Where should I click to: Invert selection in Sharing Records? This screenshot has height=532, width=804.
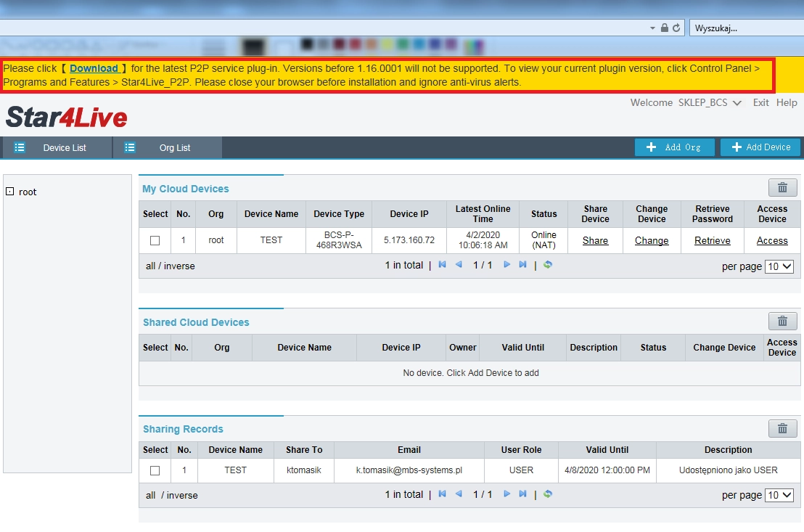(182, 496)
